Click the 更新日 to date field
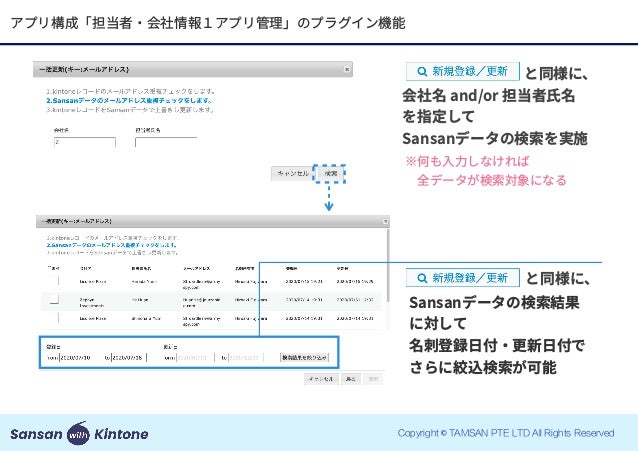Viewport: 638px width, 451px height. point(246,357)
